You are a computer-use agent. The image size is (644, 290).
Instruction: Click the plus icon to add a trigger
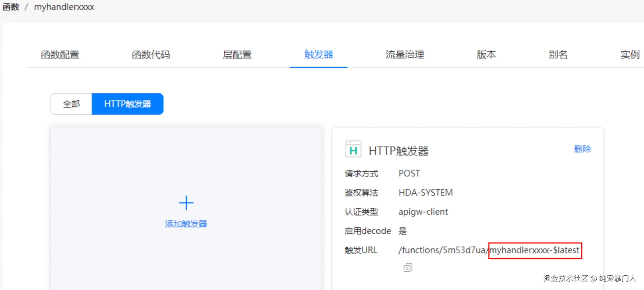(x=186, y=203)
